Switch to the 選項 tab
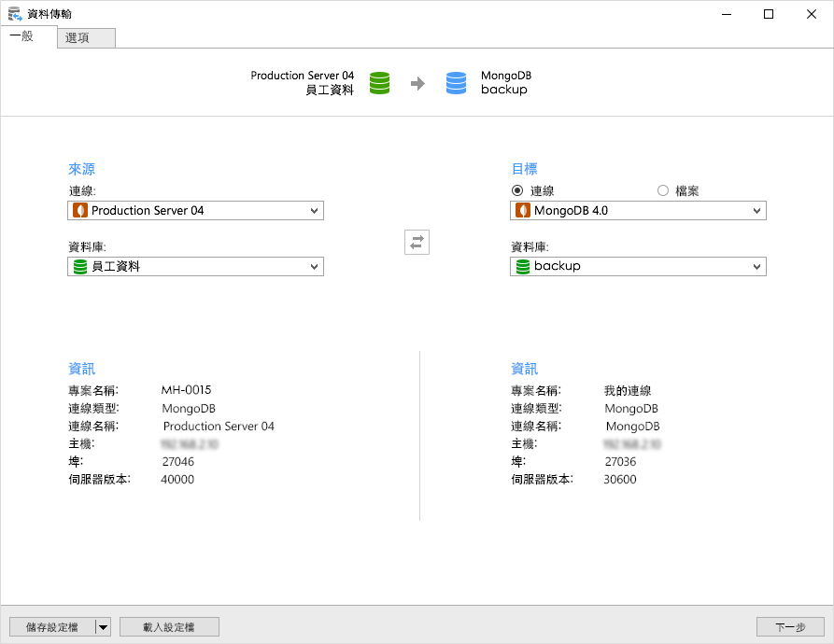 point(85,38)
